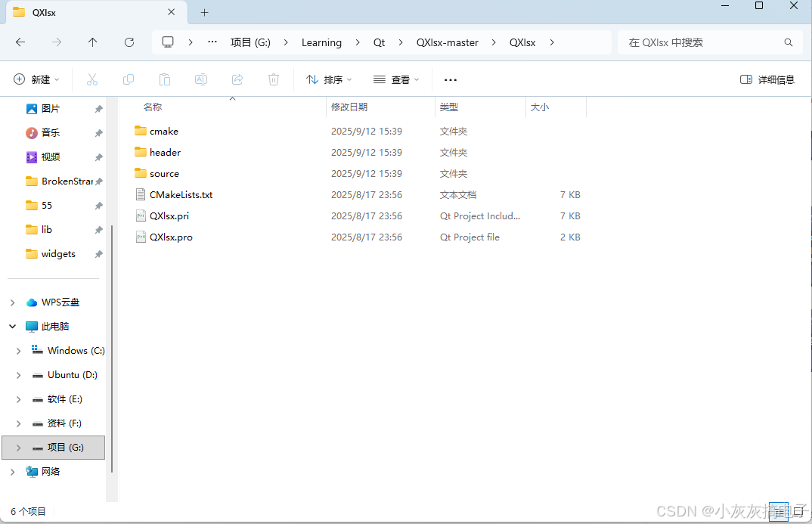Click Learning breadcrumb
The image size is (812, 524).
321,42
